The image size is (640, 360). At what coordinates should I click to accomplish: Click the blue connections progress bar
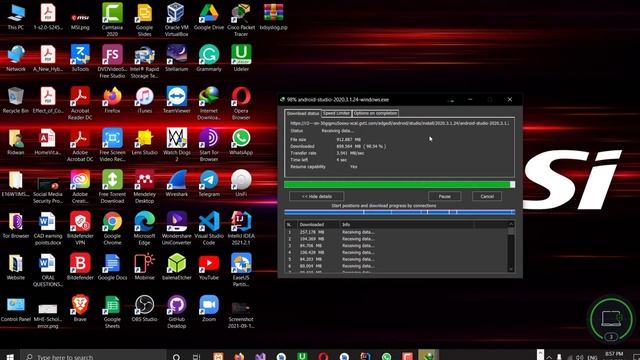coord(400,212)
